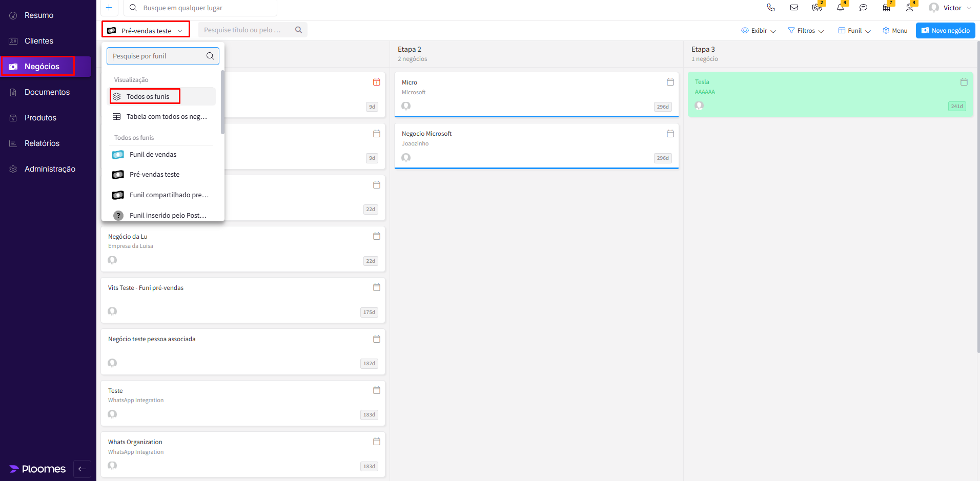Open the chat messages icon
The image size is (980, 481).
coord(863,8)
